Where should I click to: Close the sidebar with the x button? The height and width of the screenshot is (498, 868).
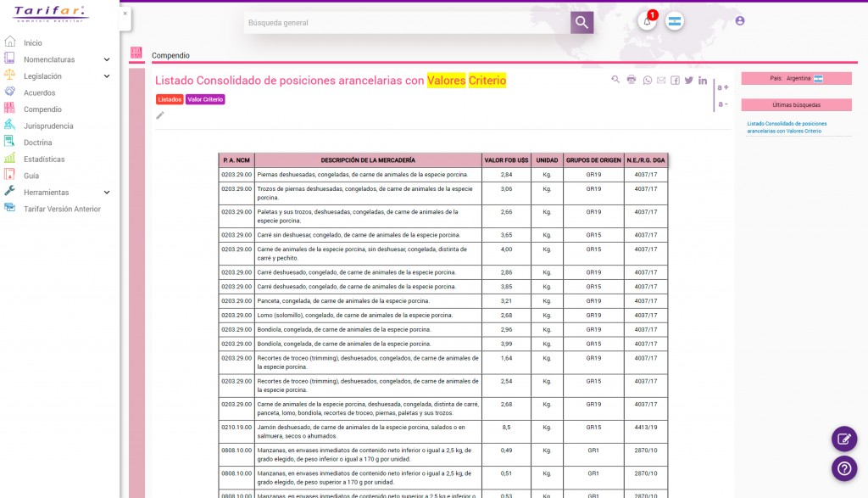point(125,14)
